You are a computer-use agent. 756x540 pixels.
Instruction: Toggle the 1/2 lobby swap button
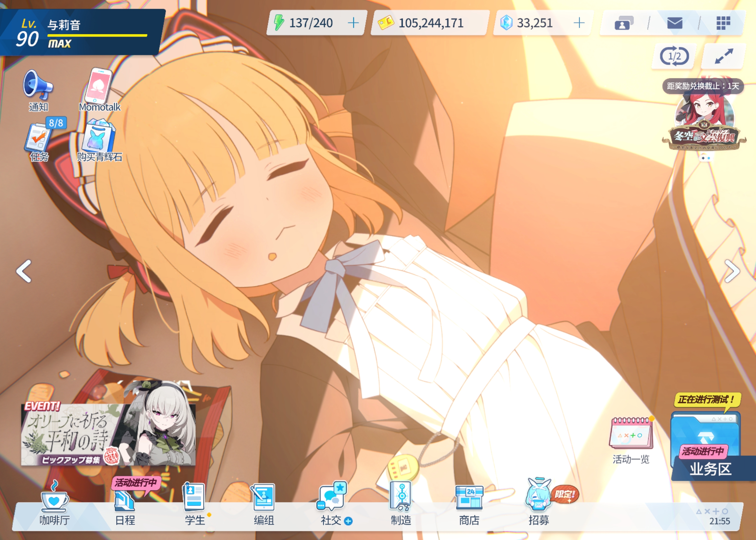[x=674, y=56]
